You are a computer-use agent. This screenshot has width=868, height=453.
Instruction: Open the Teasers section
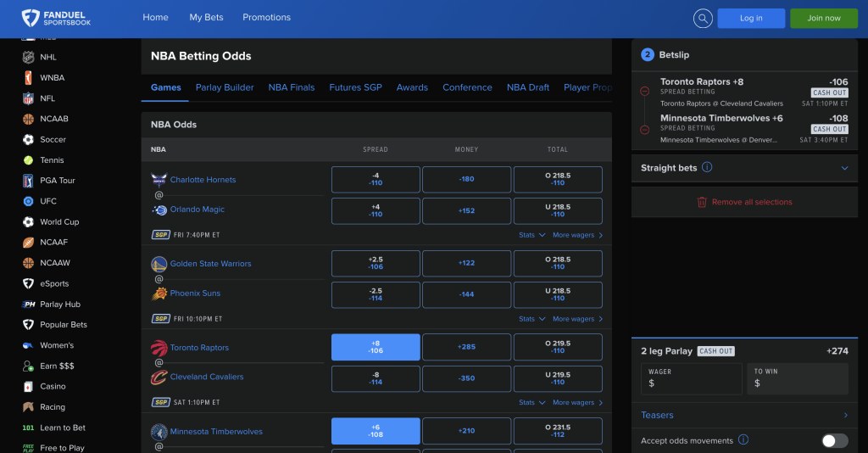tap(744, 415)
